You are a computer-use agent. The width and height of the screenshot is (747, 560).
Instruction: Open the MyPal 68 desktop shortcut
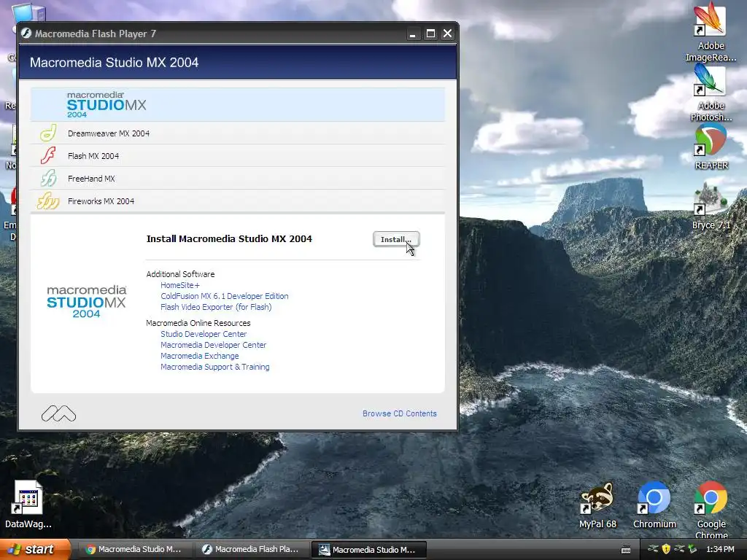[x=597, y=506]
